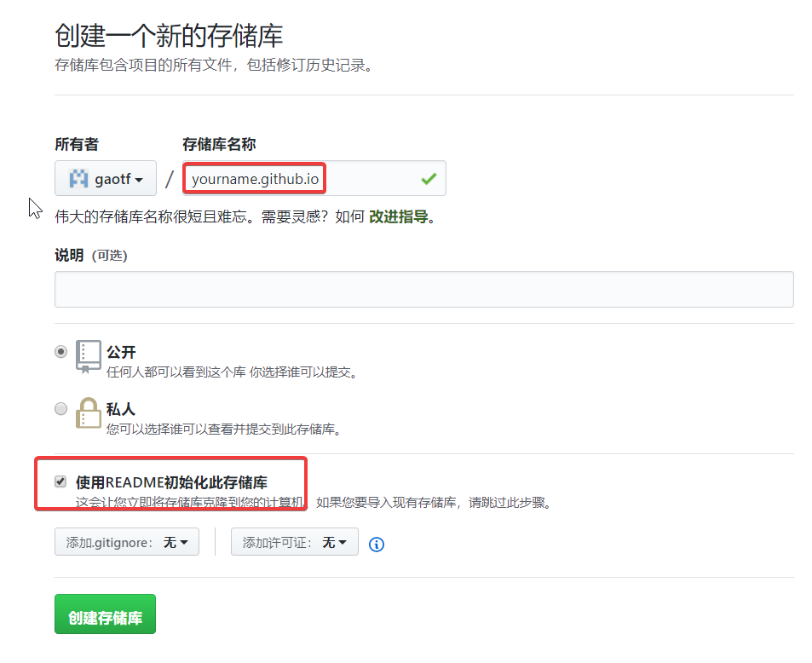Open the 添加许可证 dropdown
The image size is (812, 663).
pos(295,542)
